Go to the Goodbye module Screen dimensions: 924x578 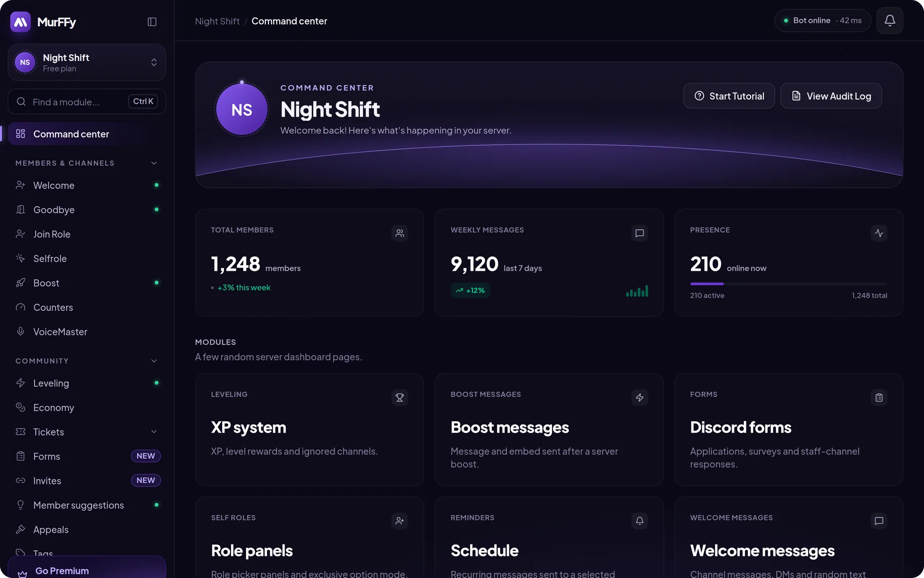coord(87,210)
